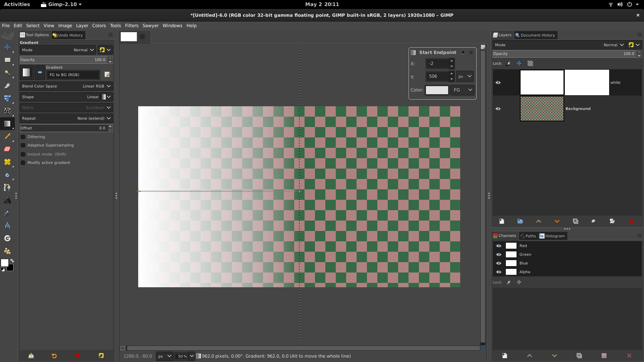Delete the layer with red X icon
Viewport: 644px width, 362px height.
click(x=632, y=221)
